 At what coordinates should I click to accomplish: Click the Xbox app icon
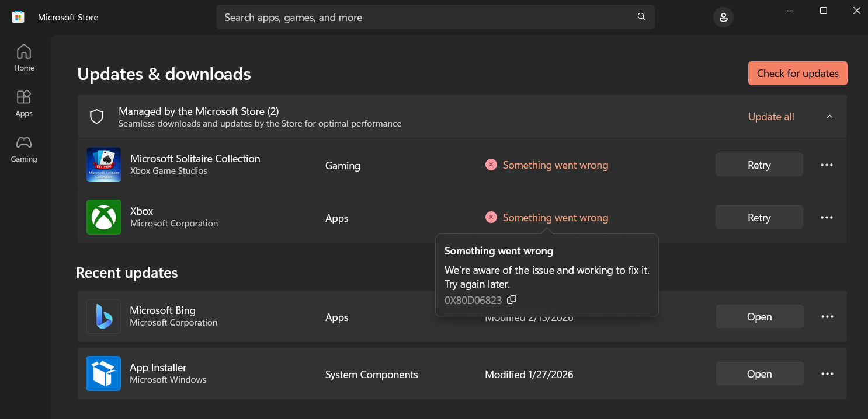pyautogui.click(x=104, y=217)
